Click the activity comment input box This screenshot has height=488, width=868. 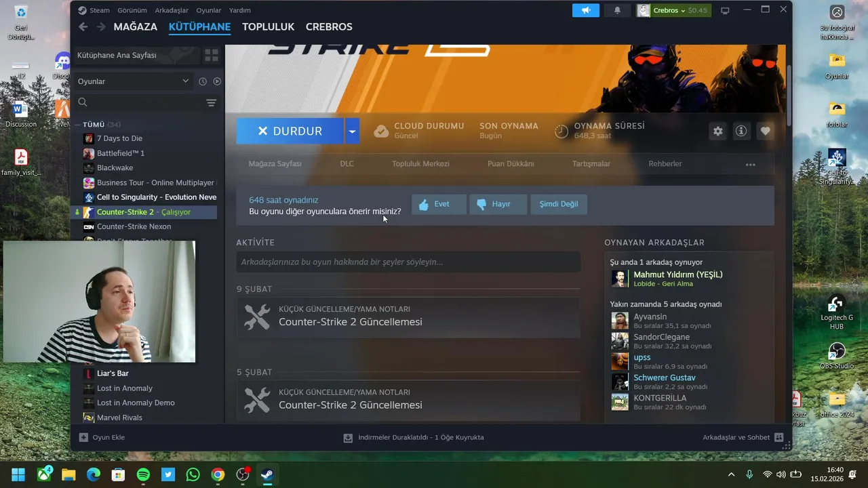click(x=408, y=262)
